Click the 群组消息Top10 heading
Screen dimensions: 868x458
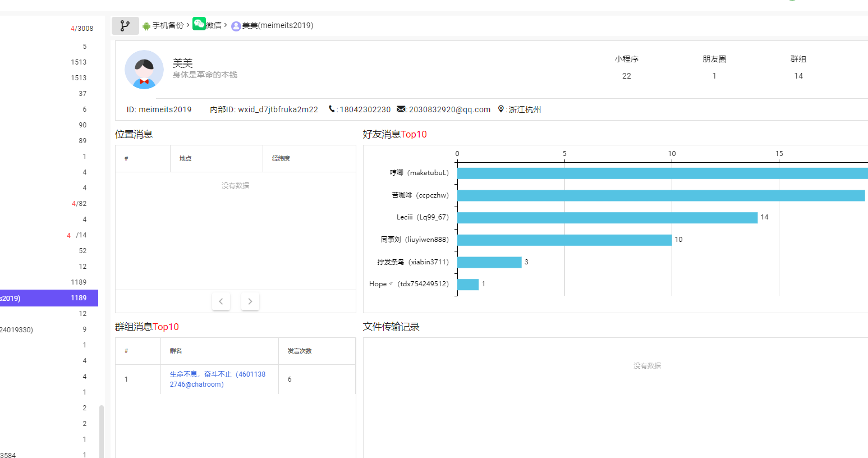(147, 327)
